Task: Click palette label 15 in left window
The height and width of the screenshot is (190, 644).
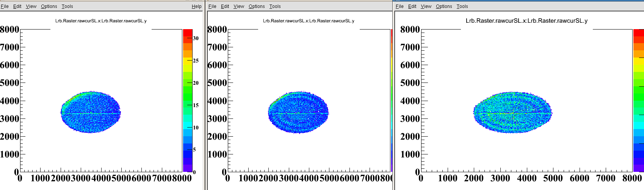Action: point(196,105)
